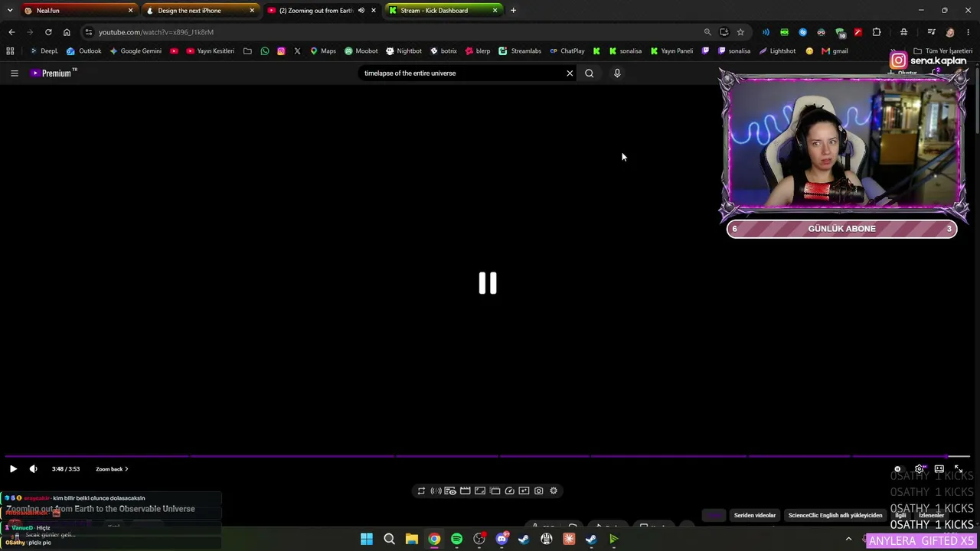Mute the video with the volume icon
The width and height of the screenshot is (980, 551).
pos(33,469)
